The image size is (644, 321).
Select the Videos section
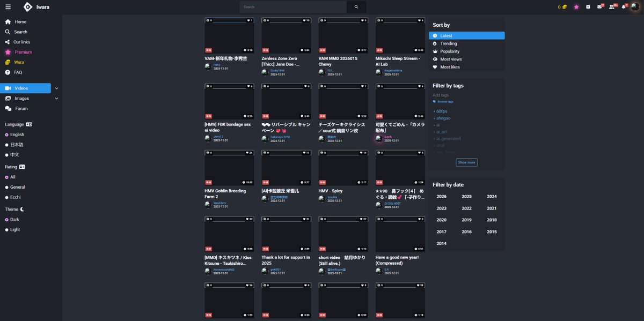tap(26, 88)
